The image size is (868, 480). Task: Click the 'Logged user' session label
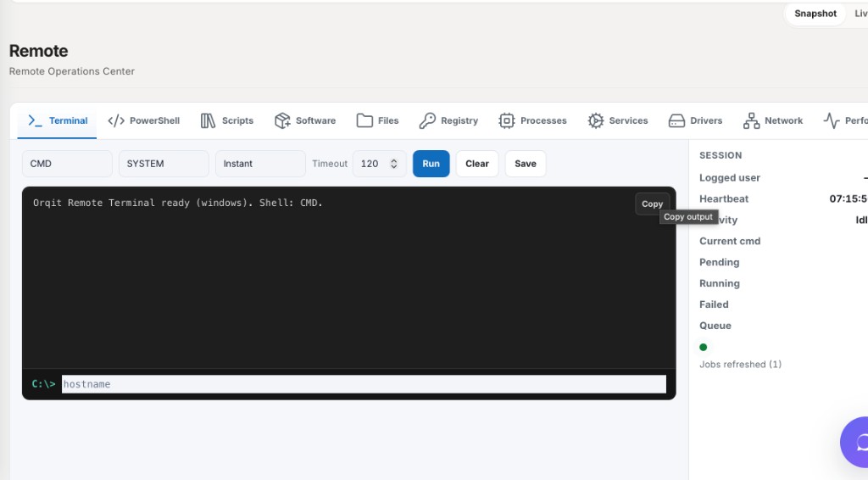pyautogui.click(x=730, y=178)
